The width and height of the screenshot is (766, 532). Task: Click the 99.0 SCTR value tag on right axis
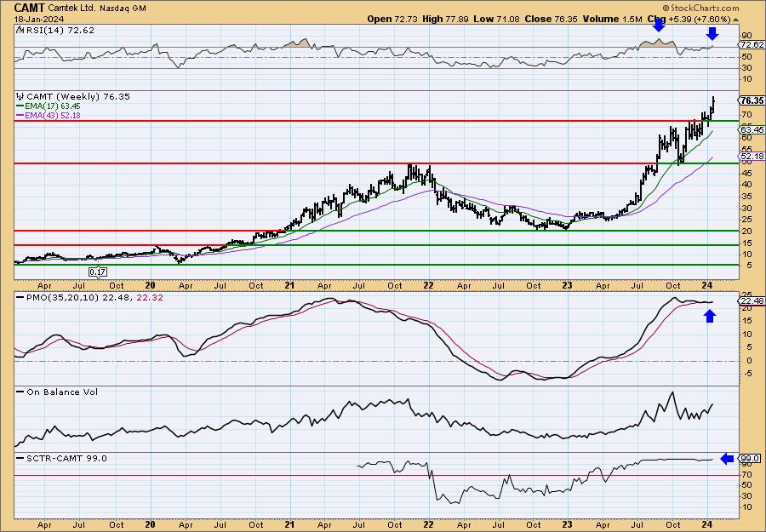click(750, 458)
